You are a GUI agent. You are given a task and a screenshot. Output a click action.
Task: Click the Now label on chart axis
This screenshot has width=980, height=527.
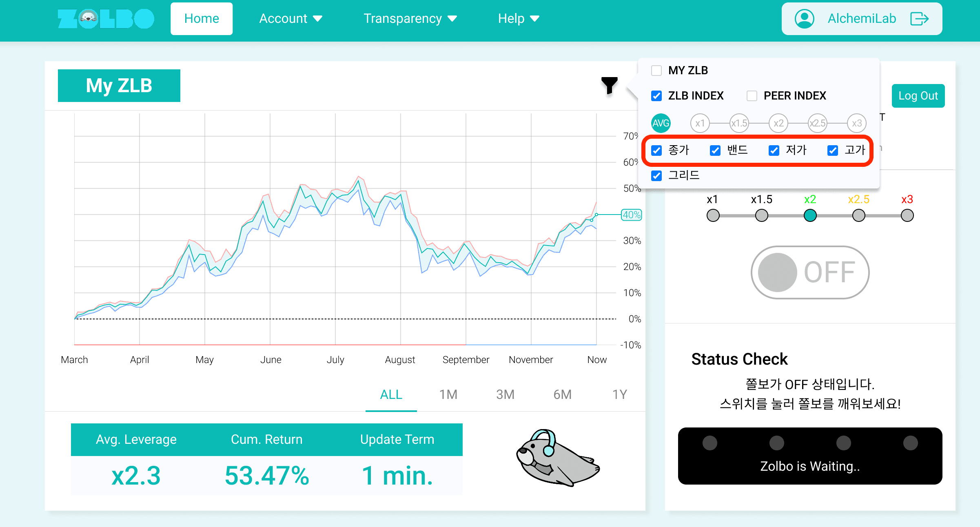click(x=597, y=360)
